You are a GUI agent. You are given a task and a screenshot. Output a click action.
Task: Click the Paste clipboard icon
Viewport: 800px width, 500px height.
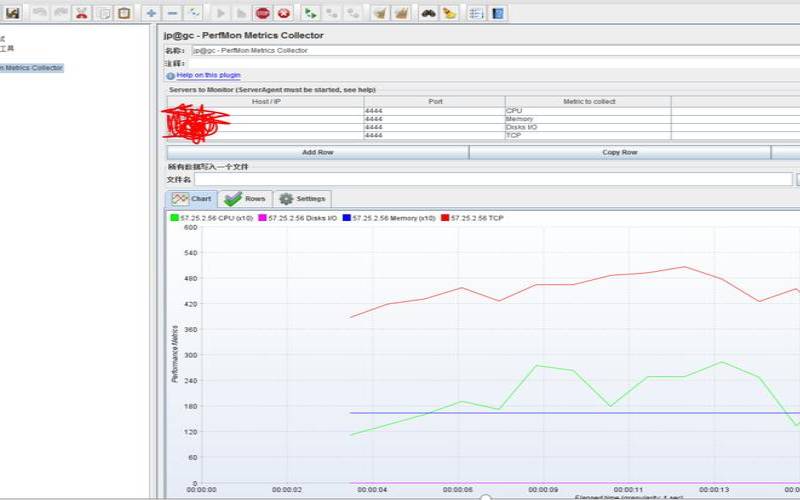coord(124,13)
